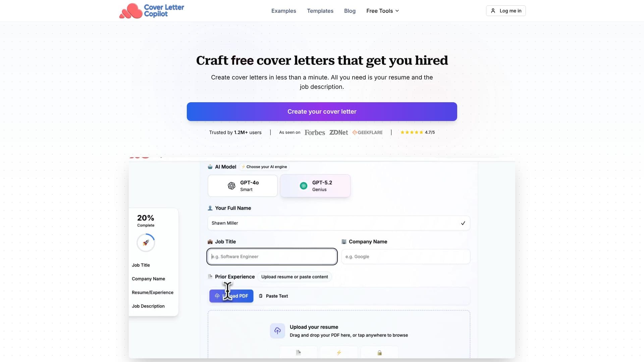Click the five-star 4.7/5 rating
Screen dimensions: 644x362
(x=418, y=132)
